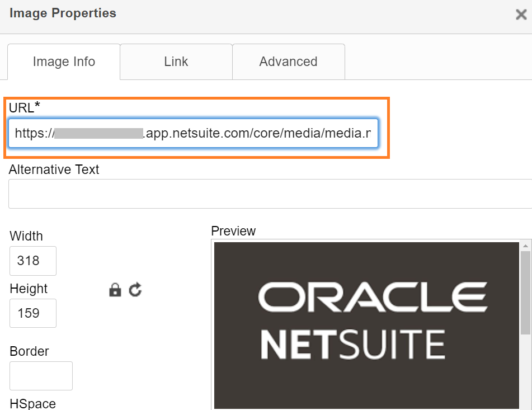Viewport: 532px width, 410px height.
Task: Click the "Border" label
Action: point(29,351)
